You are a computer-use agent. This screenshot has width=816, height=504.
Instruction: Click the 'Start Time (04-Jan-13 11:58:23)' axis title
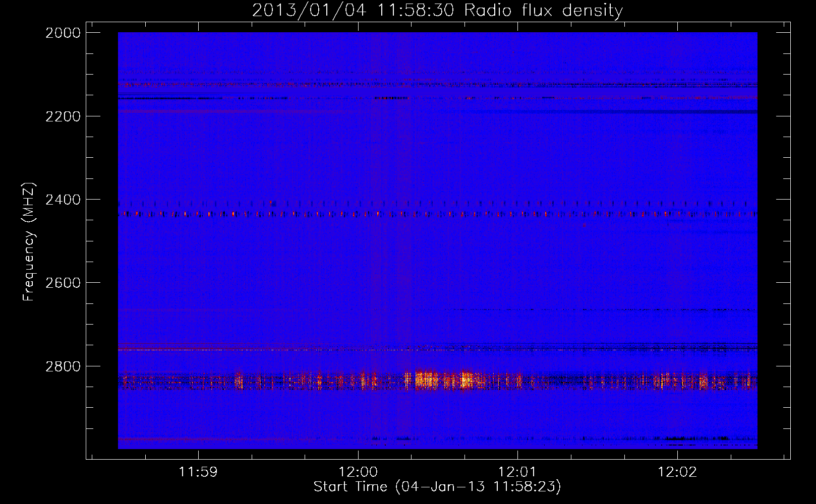pyautogui.click(x=437, y=487)
